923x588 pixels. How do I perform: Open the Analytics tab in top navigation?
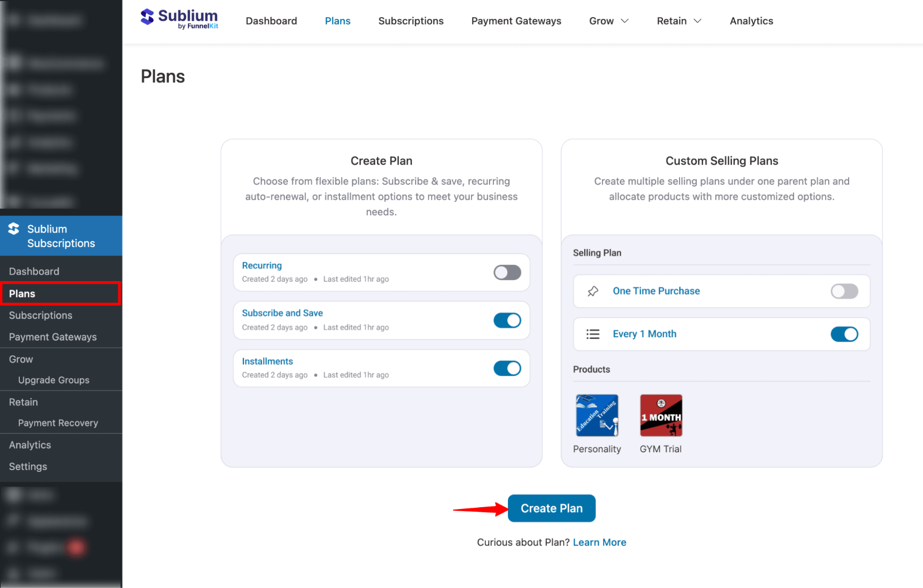[751, 21]
